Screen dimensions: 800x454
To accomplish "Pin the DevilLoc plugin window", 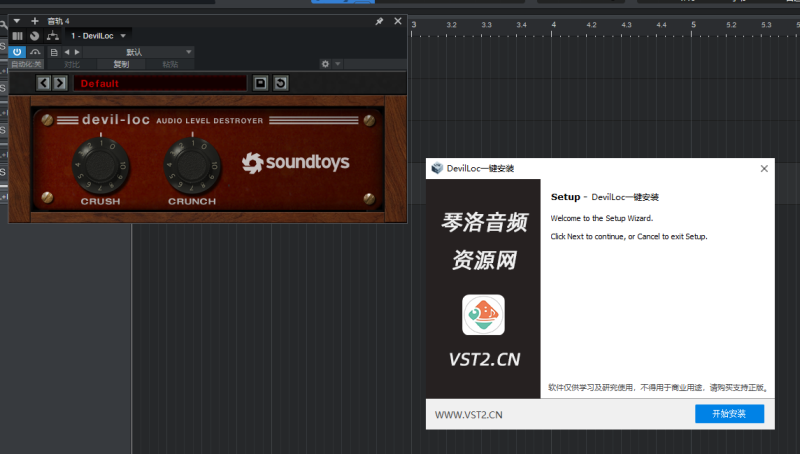I will pos(379,20).
